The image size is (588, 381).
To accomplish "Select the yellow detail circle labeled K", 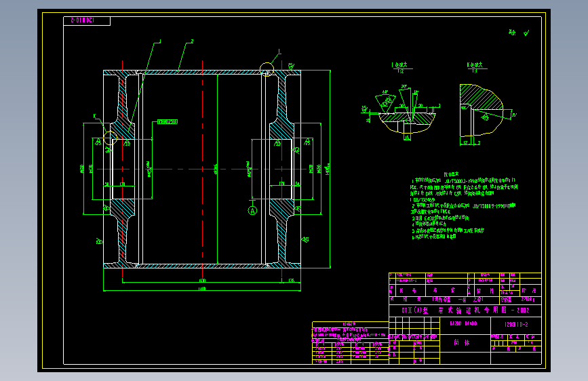I will pos(111,138).
